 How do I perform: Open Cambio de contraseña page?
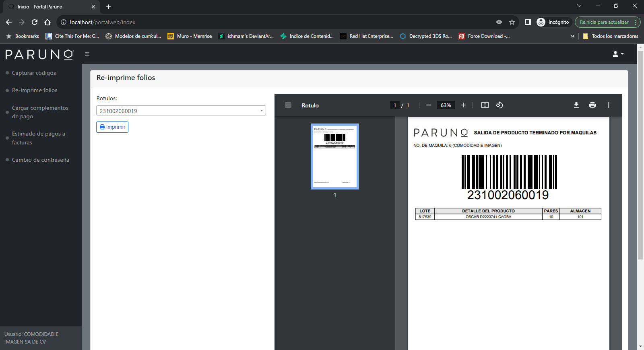pyautogui.click(x=41, y=160)
